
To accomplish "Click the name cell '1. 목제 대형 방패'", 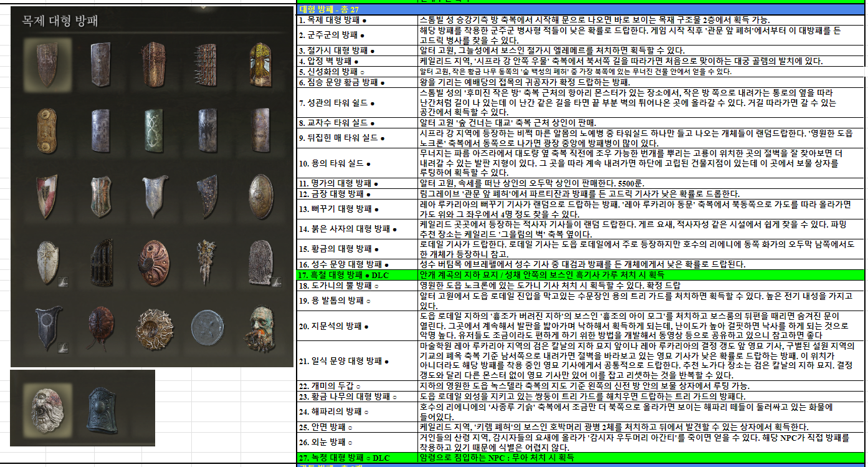I will pyautogui.click(x=358, y=20).
